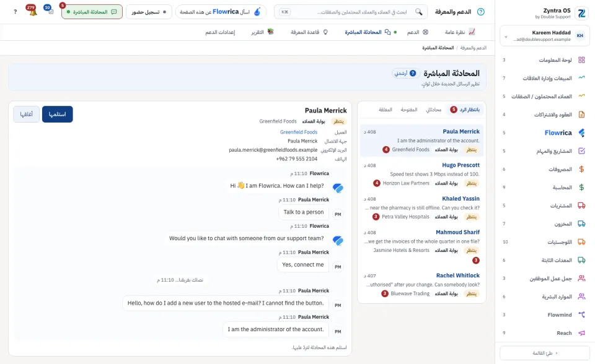Open the Flowmind sidebar icon

coord(581,314)
